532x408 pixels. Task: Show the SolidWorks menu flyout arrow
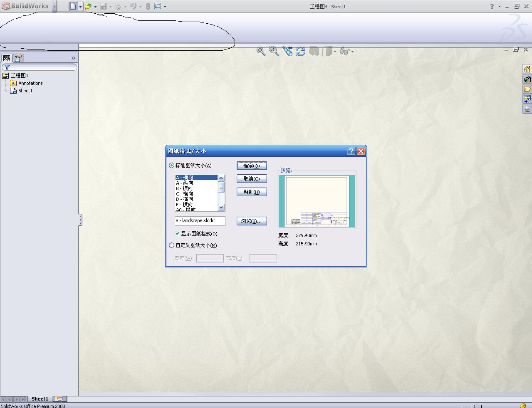pyautogui.click(x=54, y=6)
